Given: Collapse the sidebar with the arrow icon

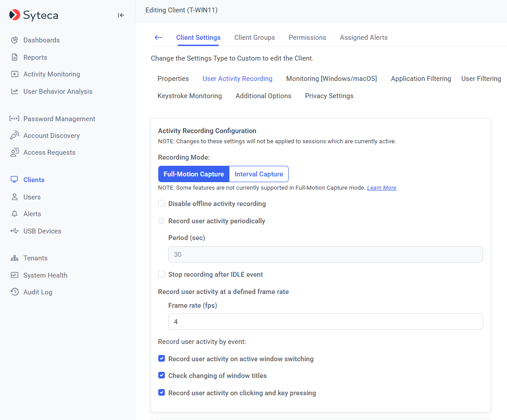Looking at the screenshot, I should (x=121, y=15).
